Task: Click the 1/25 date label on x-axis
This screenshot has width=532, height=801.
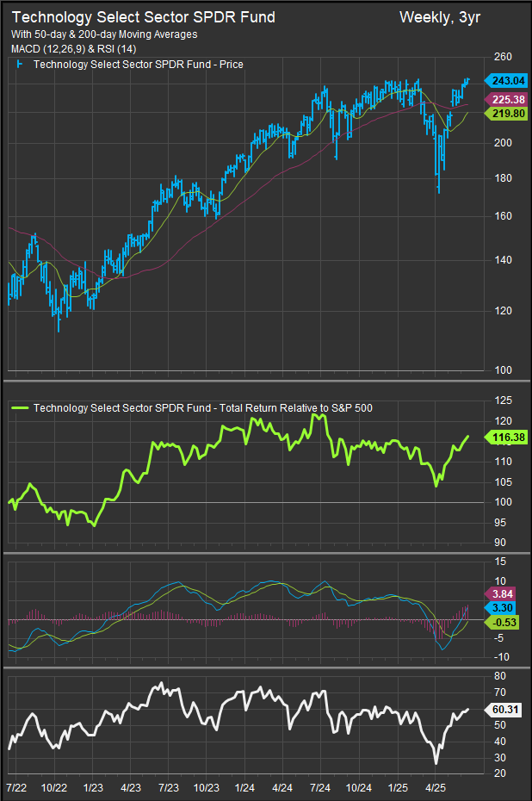Action: pyautogui.click(x=398, y=787)
